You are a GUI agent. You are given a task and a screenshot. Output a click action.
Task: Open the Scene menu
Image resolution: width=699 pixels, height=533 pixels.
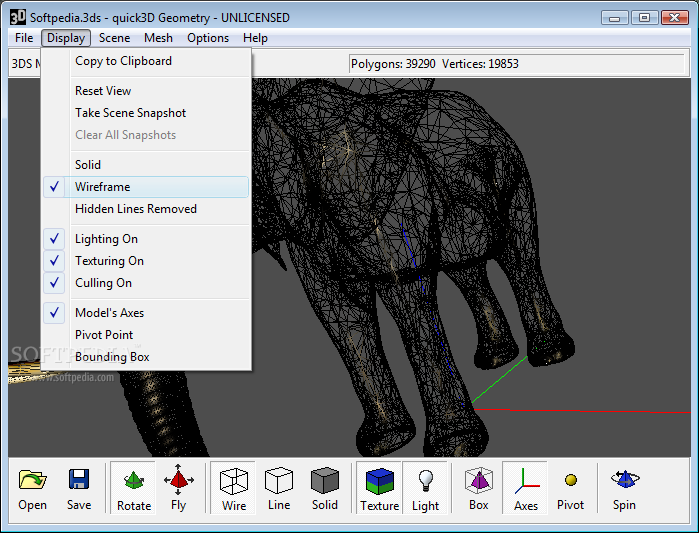(115, 38)
